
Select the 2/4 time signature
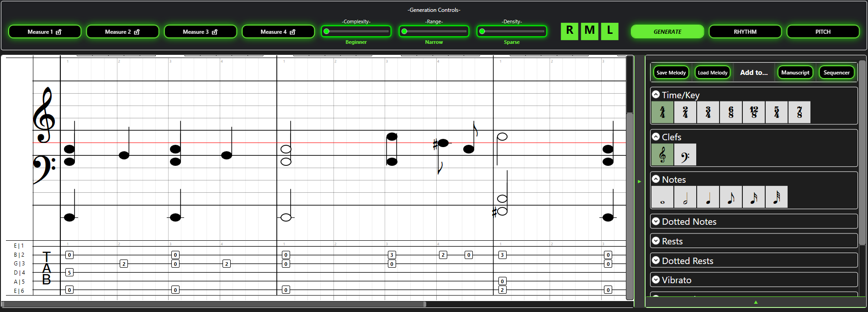(x=685, y=112)
